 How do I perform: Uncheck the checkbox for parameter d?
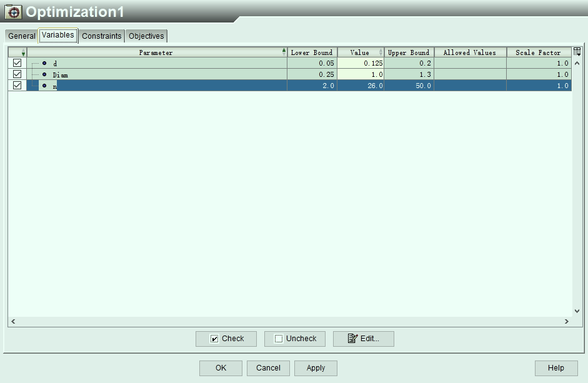click(x=17, y=63)
